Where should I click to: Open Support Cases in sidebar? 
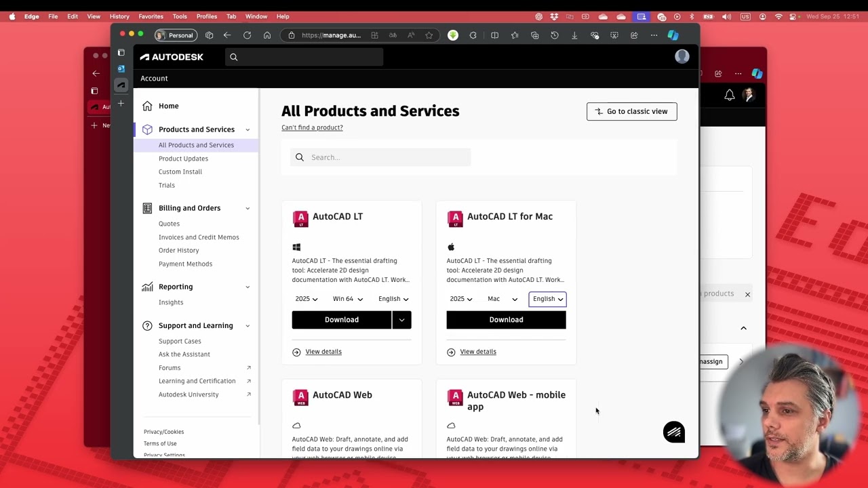180,341
